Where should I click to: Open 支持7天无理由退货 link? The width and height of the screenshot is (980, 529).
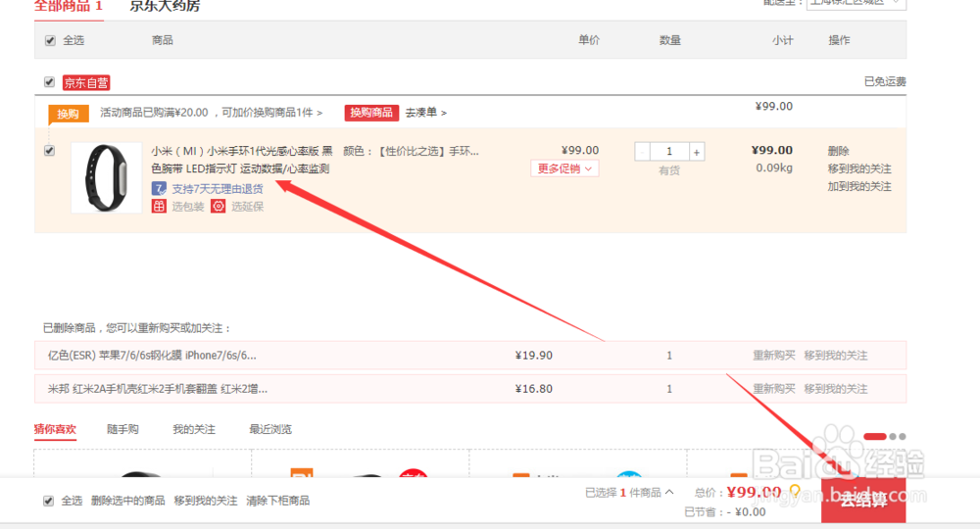pyautogui.click(x=218, y=189)
